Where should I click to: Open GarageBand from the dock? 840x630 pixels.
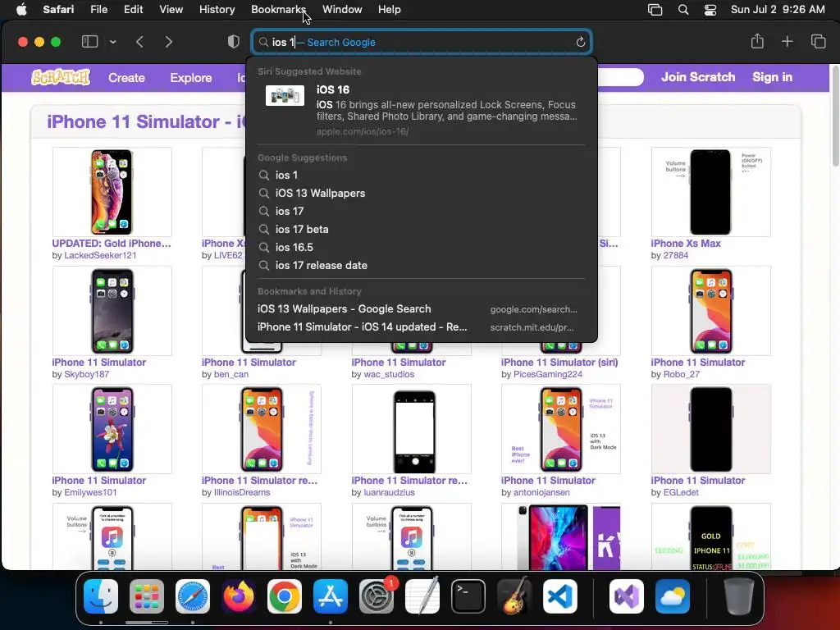514,596
